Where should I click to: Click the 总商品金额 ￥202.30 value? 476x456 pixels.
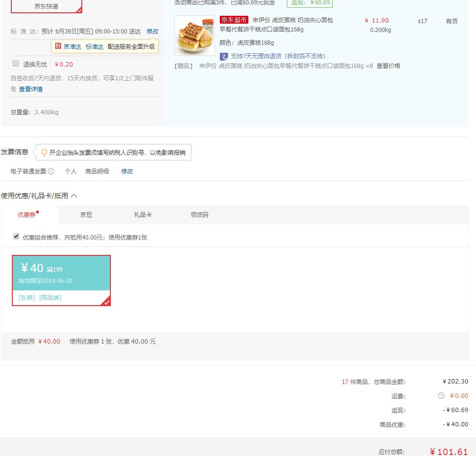[455, 382]
